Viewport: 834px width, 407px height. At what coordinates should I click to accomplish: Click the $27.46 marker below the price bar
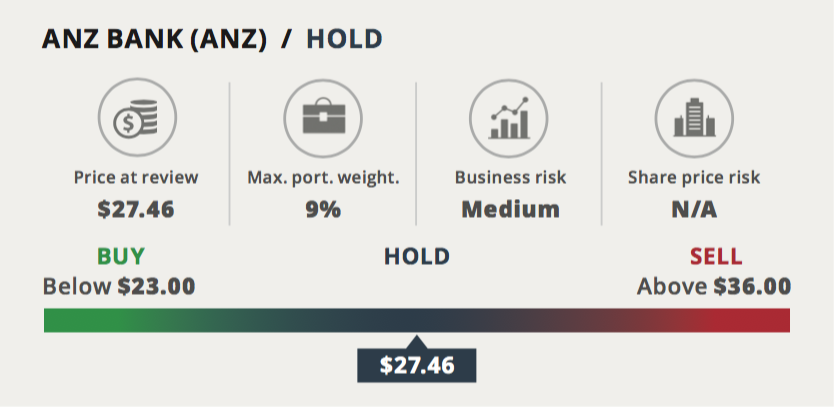click(417, 365)
